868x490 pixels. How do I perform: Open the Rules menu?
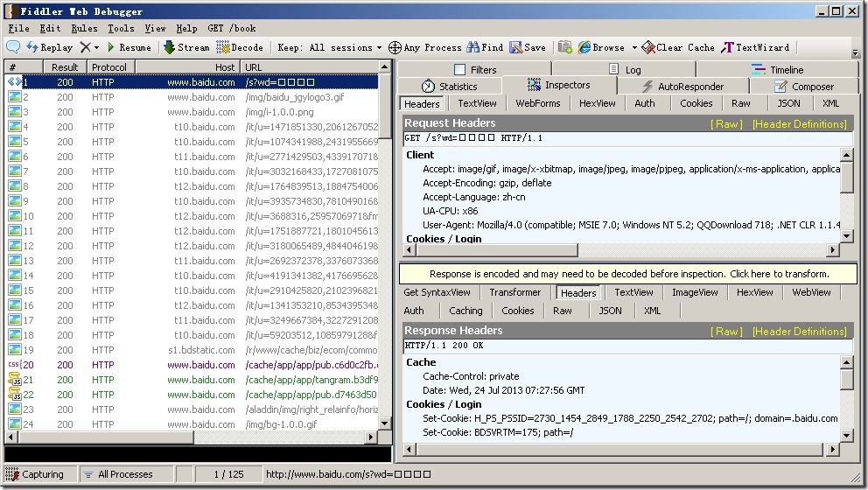(x=84, y=28)
